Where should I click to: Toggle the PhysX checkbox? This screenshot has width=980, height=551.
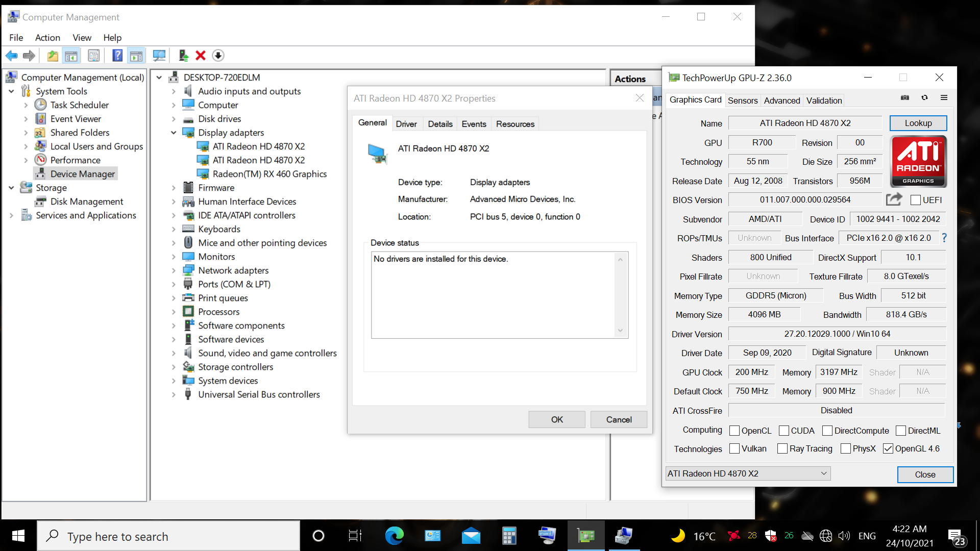(x=846, y=448)
